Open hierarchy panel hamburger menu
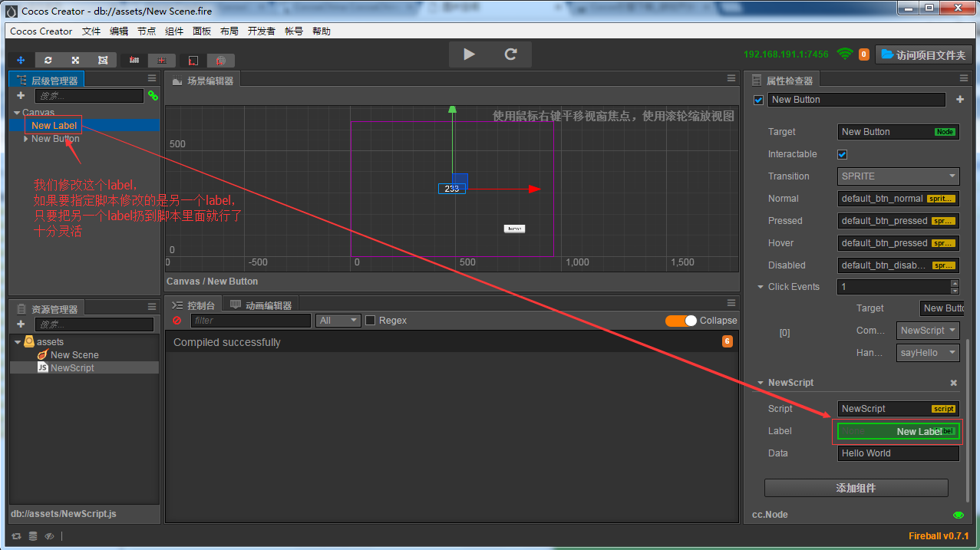The width and height of the screenshot is (980, 550). (x=152, y=78)
